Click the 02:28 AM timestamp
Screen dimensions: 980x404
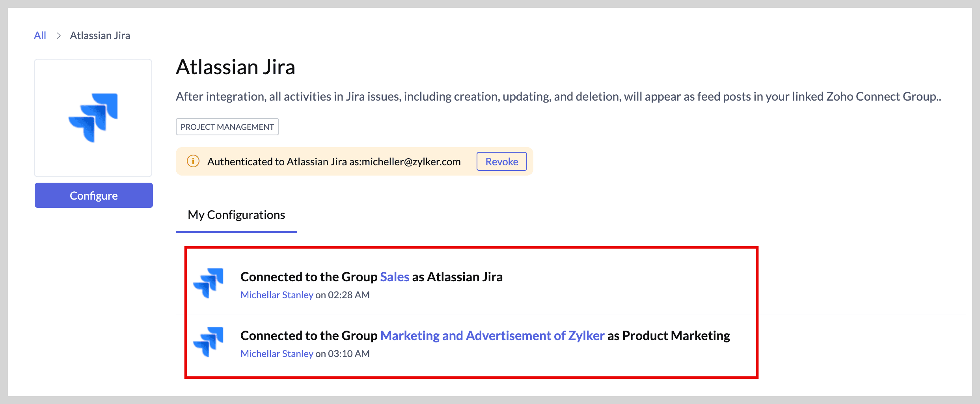[x=348, y=295]
